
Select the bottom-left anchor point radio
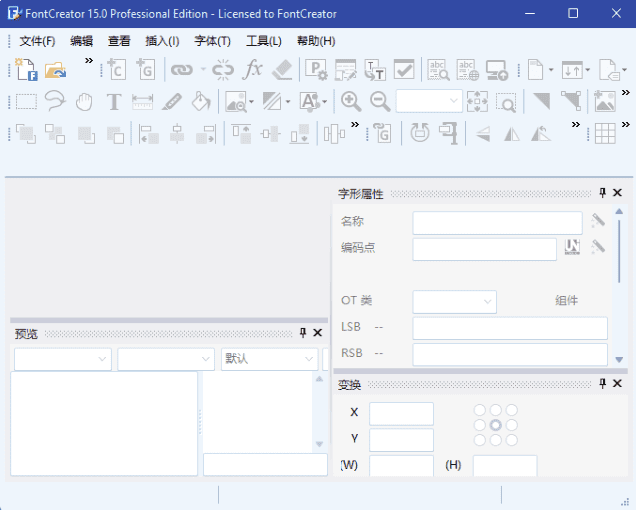click(480, 440)
